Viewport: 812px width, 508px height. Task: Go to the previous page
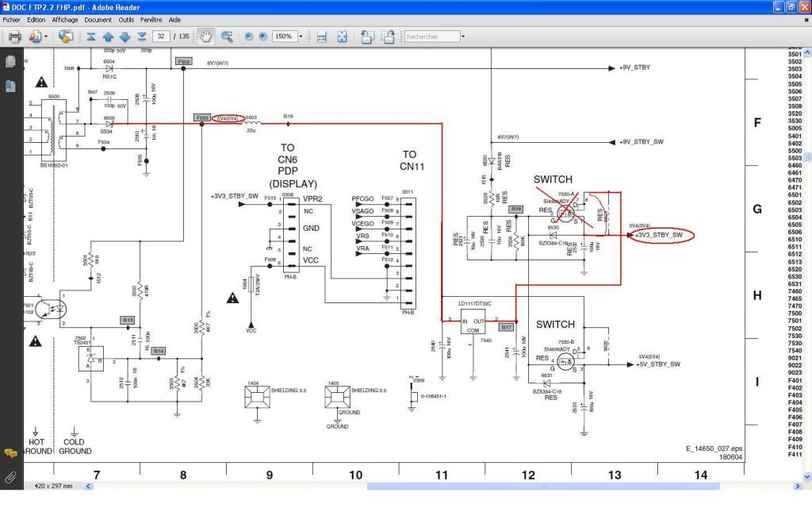[x=108, y=37]
